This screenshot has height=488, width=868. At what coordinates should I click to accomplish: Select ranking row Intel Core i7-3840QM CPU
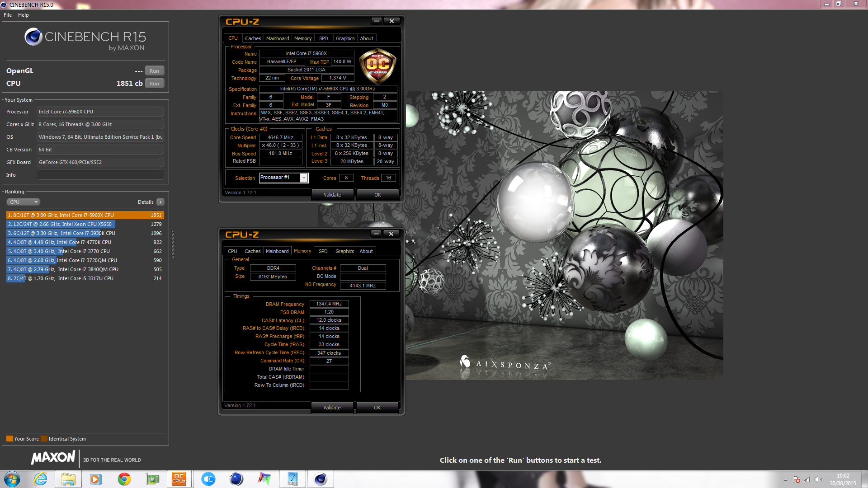tap(85, 269)
